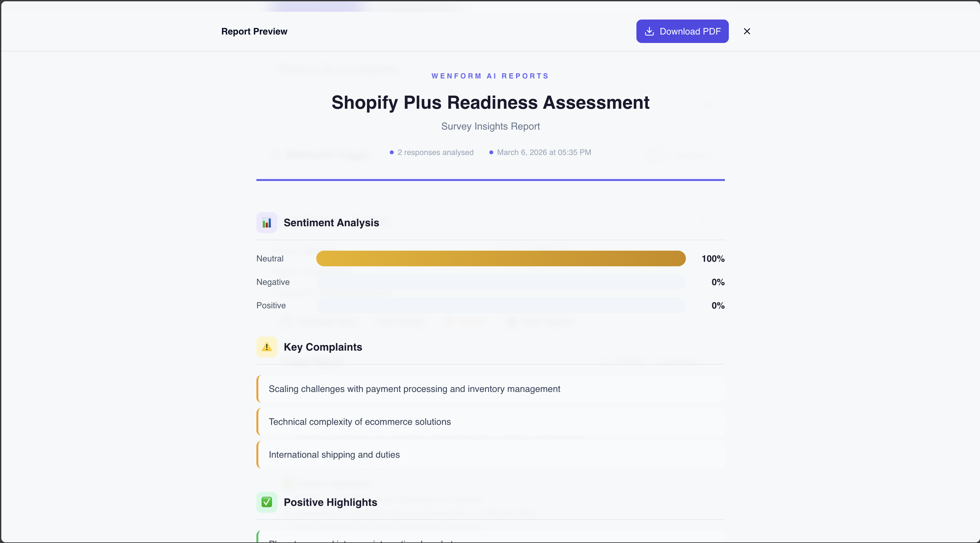980x543 pixels.
Task: Click the March 6, 2026 timestamp
Action: pyautogui.click(x=544, y=152)
